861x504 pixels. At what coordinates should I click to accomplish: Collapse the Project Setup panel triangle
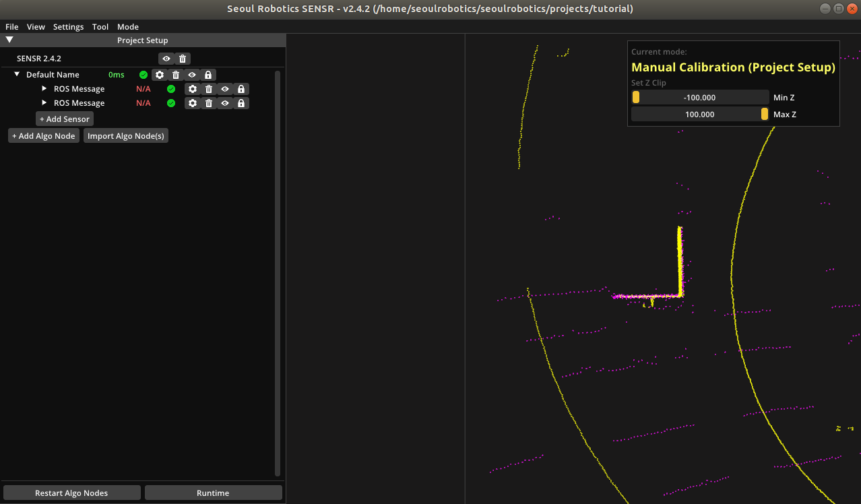pyautogui.click(x=9, y=40)
